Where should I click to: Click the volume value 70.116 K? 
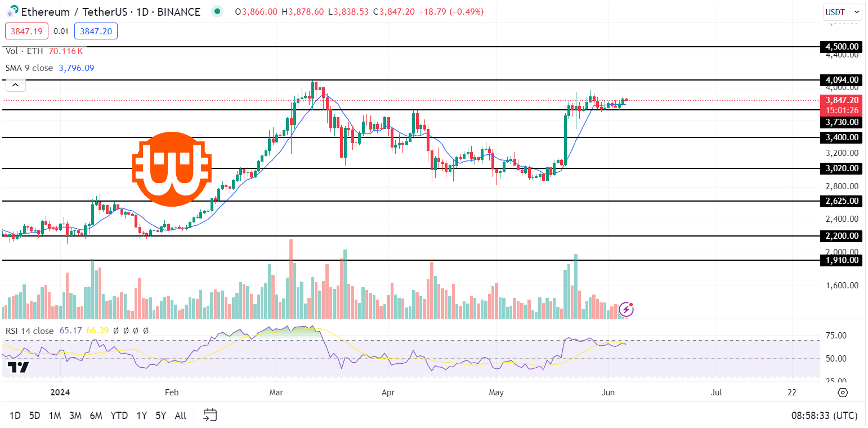coord(66,51)
